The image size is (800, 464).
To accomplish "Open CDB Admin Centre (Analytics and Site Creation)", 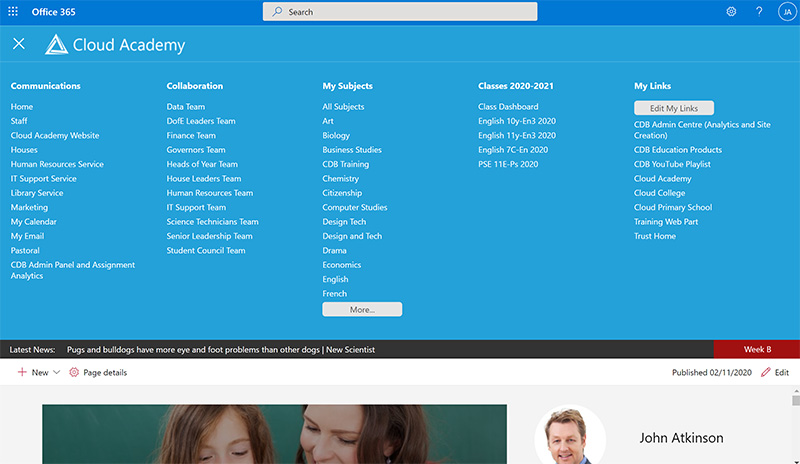I will [x=702, y=130].
